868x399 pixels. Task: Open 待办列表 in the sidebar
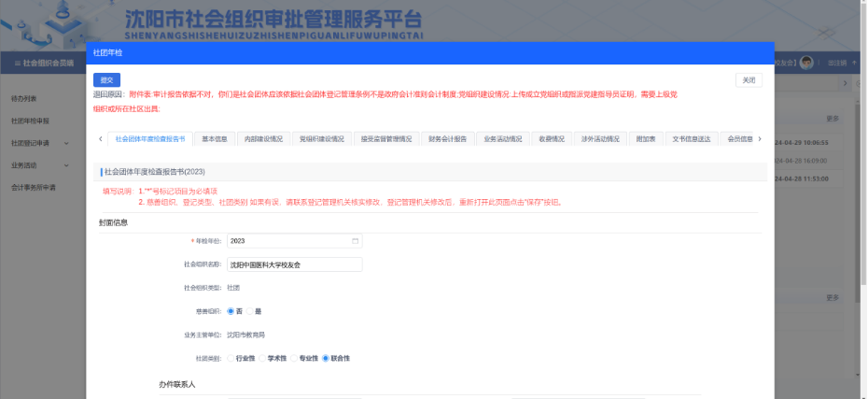pos(24,98)
